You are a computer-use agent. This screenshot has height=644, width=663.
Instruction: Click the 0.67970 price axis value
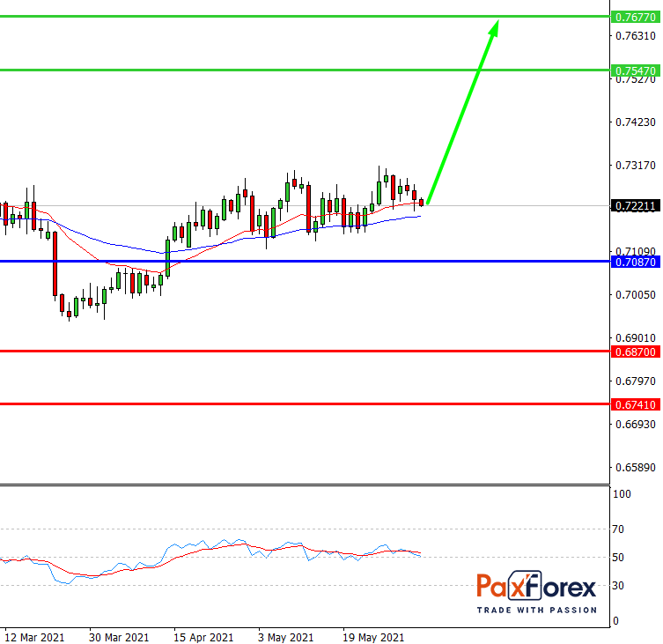(x=636, y=381)
